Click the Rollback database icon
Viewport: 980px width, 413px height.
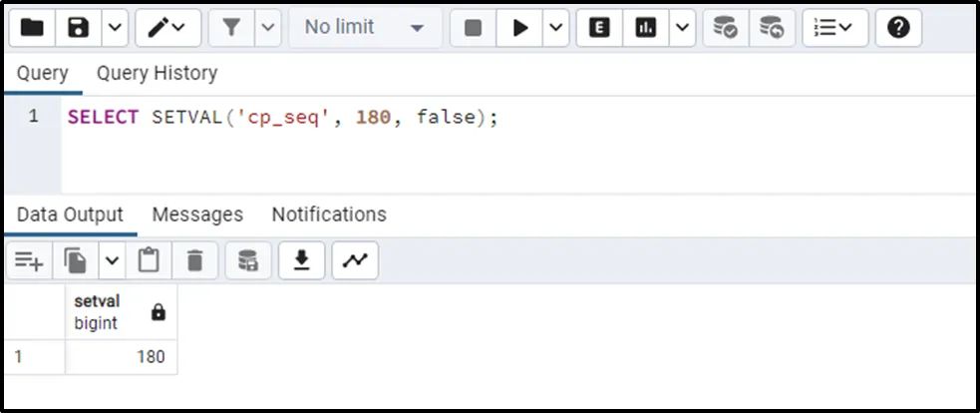click(772, 28)
